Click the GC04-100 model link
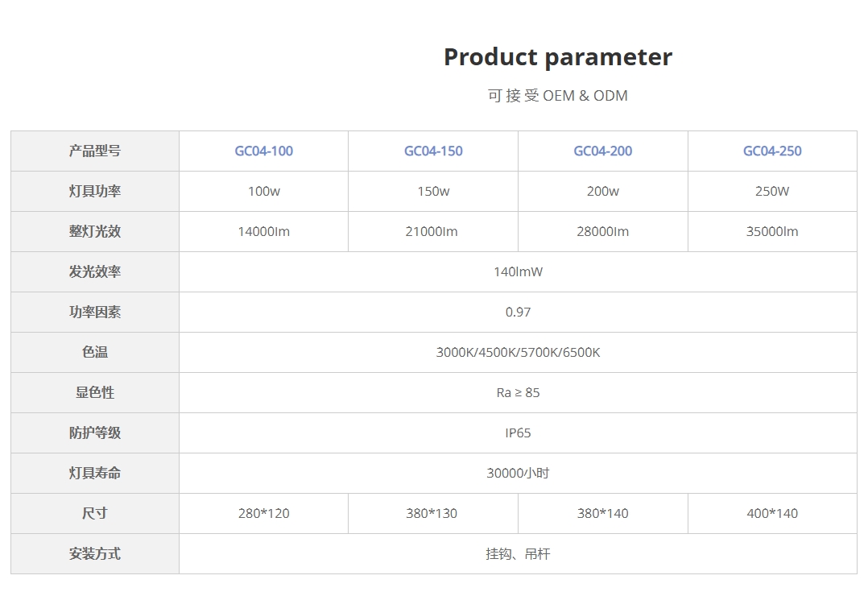 point(263,151)
